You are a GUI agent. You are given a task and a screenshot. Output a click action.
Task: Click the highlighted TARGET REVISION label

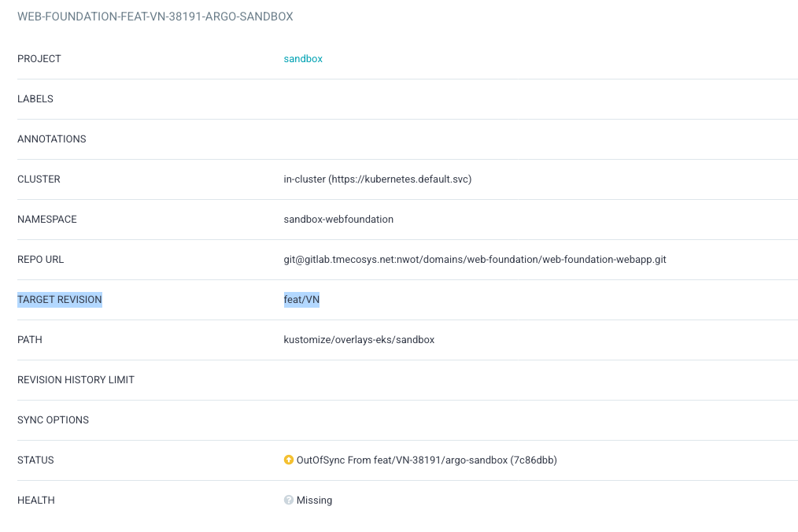pyautogui.click(x=59, y=299)
